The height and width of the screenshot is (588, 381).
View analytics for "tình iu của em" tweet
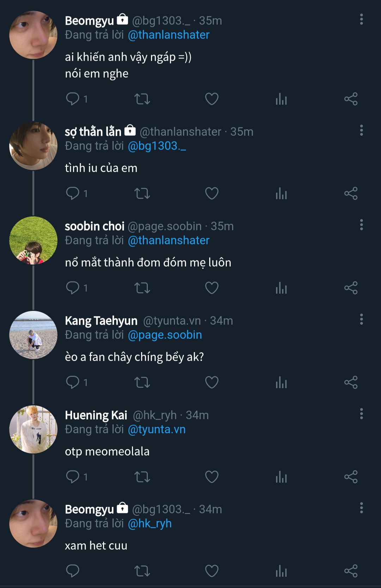281,194
